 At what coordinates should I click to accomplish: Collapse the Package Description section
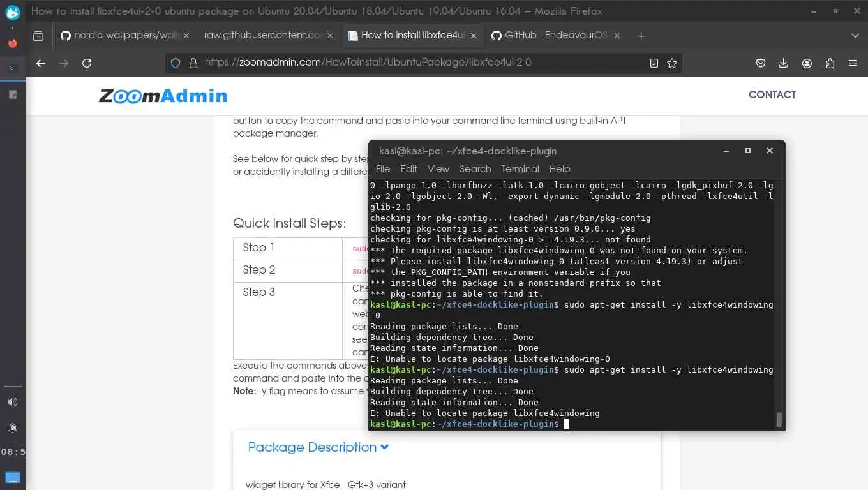[318, 447]
